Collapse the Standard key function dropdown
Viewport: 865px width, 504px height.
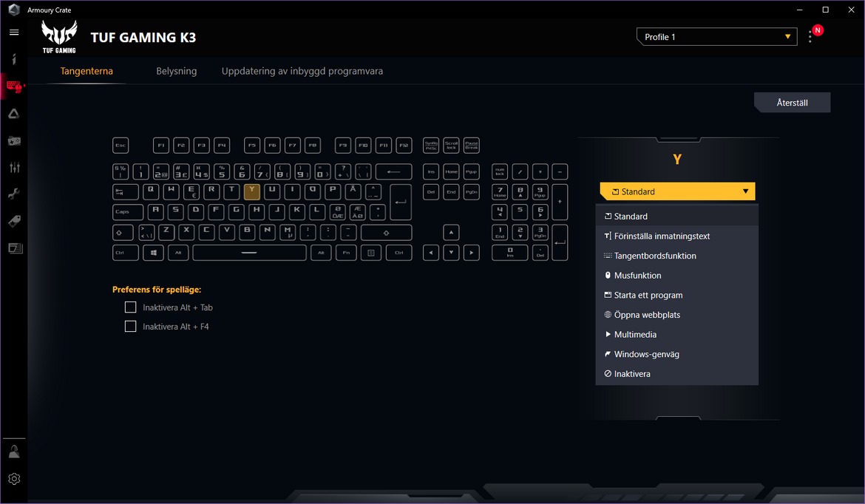point(677,191)
